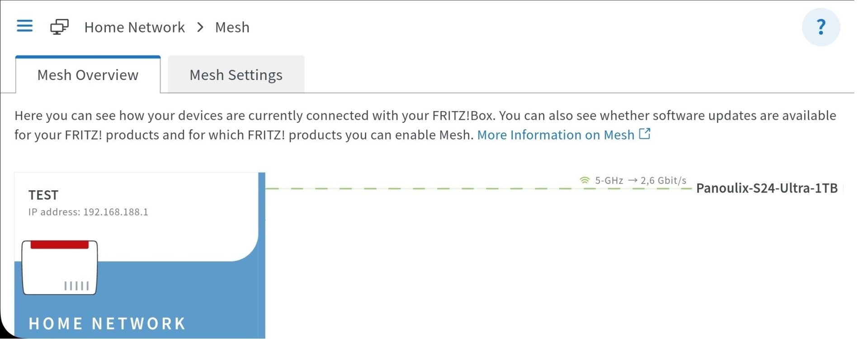Screen dimensions: 868x339
Task: Open the hamburger navigation menu
Action: [x=24, y=26]
